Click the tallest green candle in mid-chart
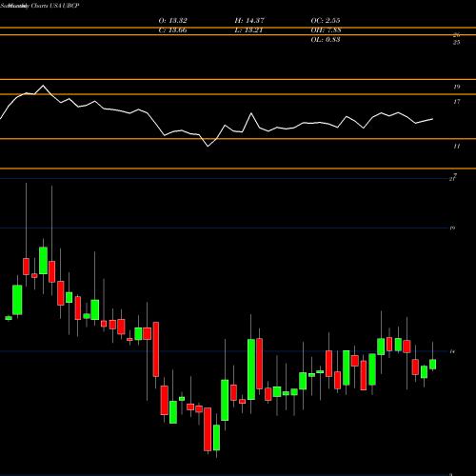Screen dimensions: 476x476 click(x=251, y=369)
